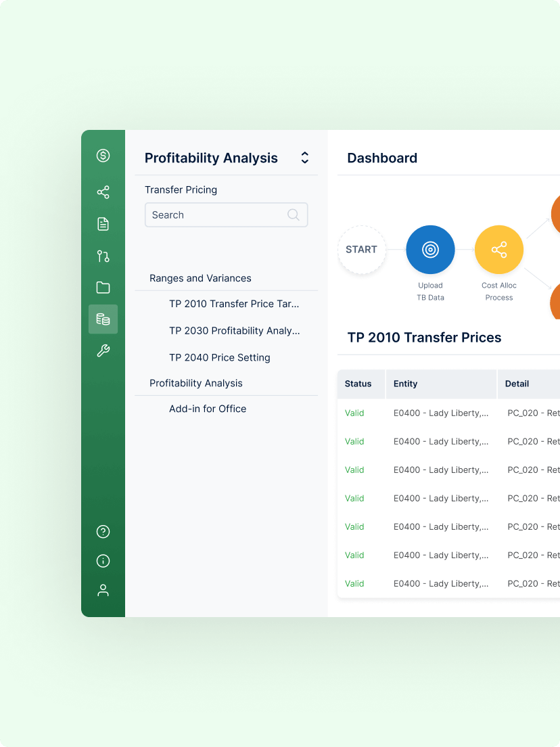Open the wrench settings sidebar icon
The image size is (560, 747).
pos(103,351)
